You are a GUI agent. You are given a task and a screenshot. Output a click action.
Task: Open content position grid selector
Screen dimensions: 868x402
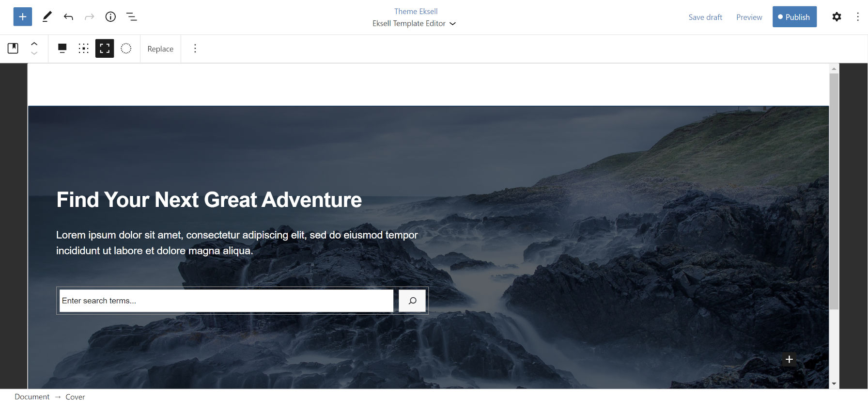[83, 48]
